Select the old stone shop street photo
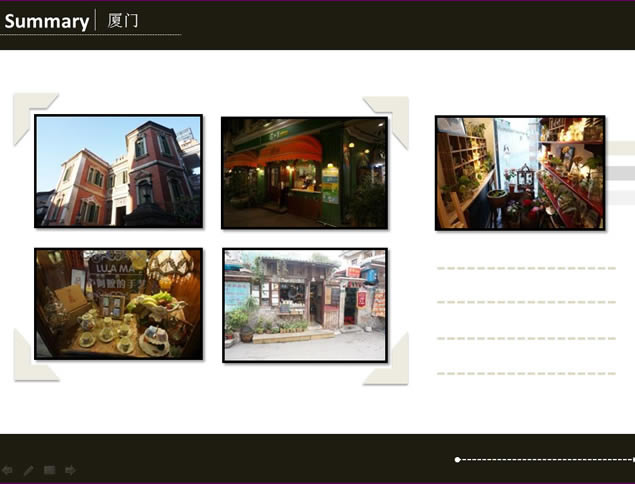 pos(305,305)
